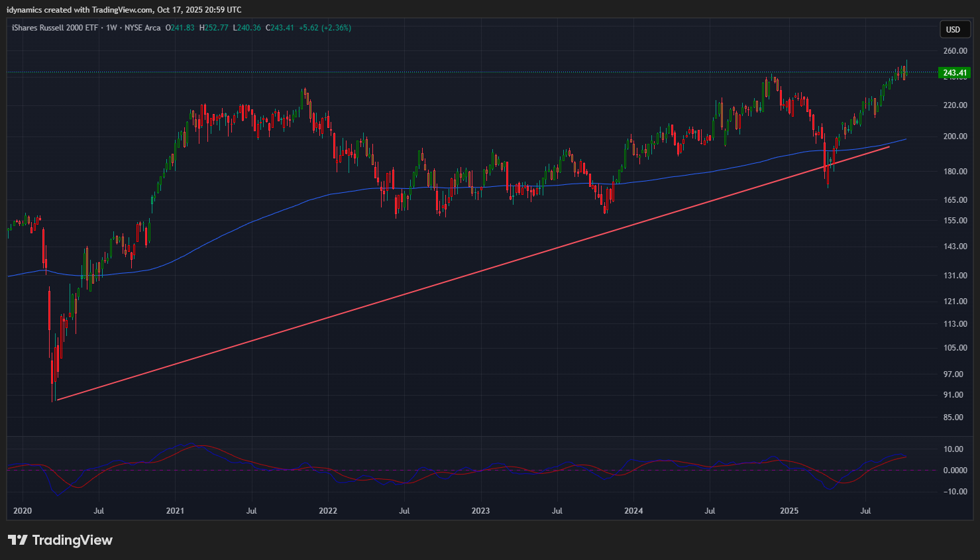Viewport: 980px width, 560px height.
Task: Click the green 243.41 current price label
Action: click(954, 73)
